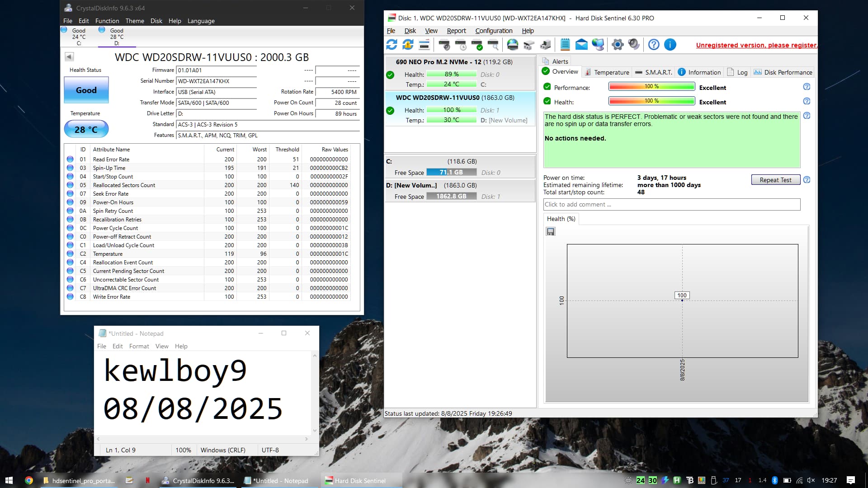Switch to the Disk Performance tab
This screenshot has width=868, height=488.
783,72
